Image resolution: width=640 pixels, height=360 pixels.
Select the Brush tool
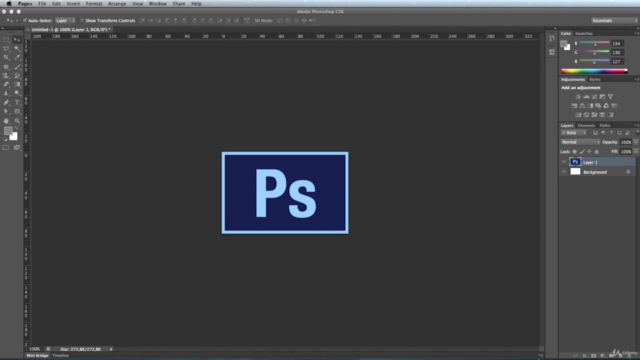click(x=17, y=67)
